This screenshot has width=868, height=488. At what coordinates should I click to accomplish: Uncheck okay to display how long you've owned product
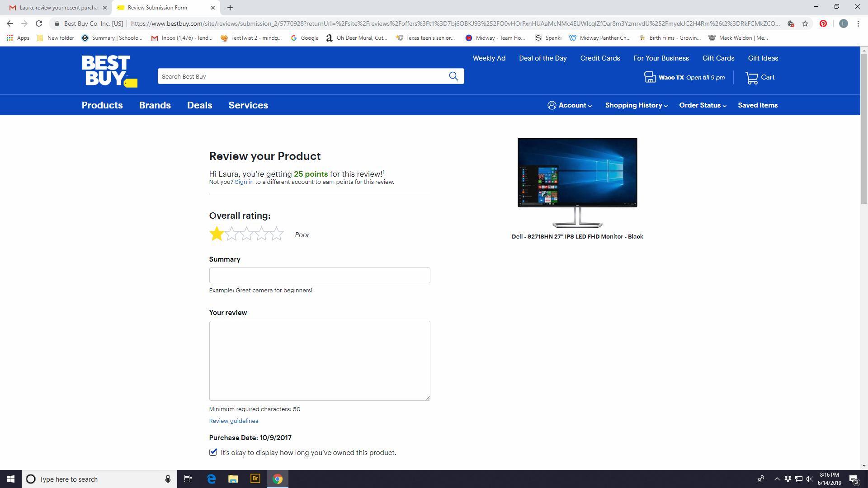[x=213, y=452]
